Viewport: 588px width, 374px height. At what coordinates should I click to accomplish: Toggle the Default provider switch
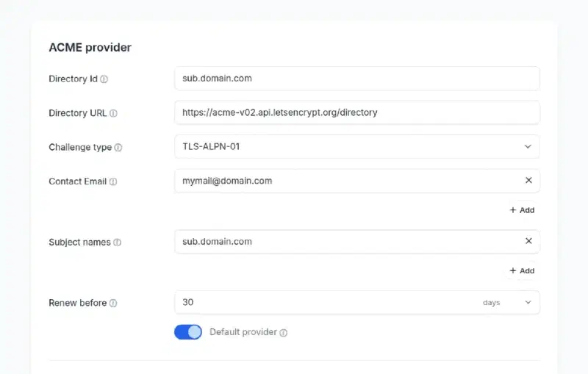click(188, 332)
